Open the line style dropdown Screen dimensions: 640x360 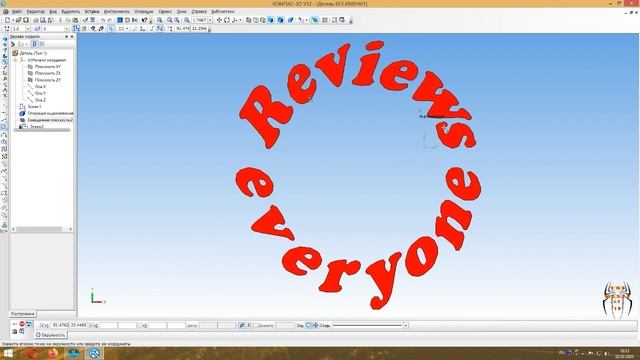[406, 326]
